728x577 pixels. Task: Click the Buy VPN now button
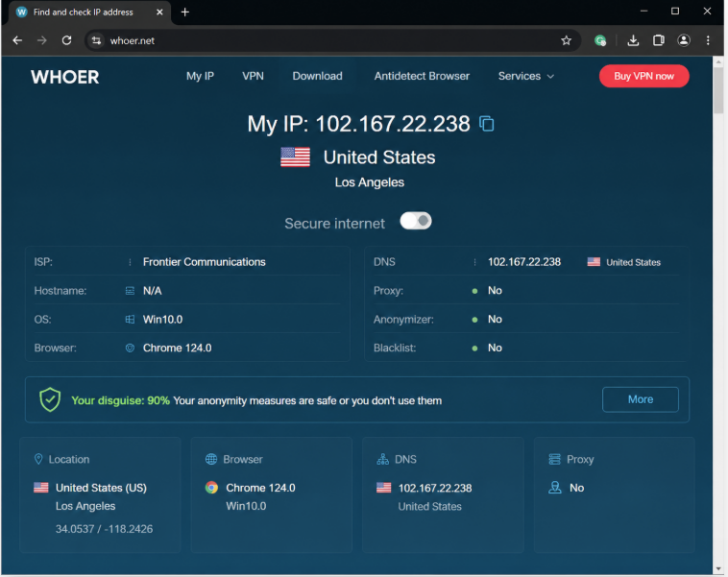644,76
